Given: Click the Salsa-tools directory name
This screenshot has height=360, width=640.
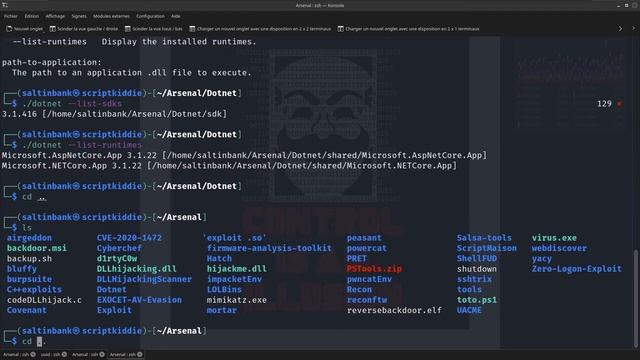Looking at the screenshot, I should 484,238.
